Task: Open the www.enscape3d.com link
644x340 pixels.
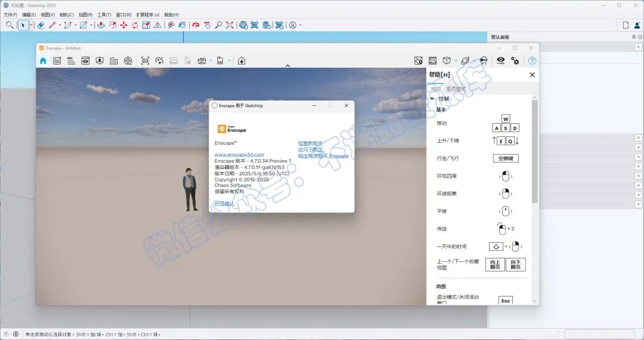Action: [239, 155]
